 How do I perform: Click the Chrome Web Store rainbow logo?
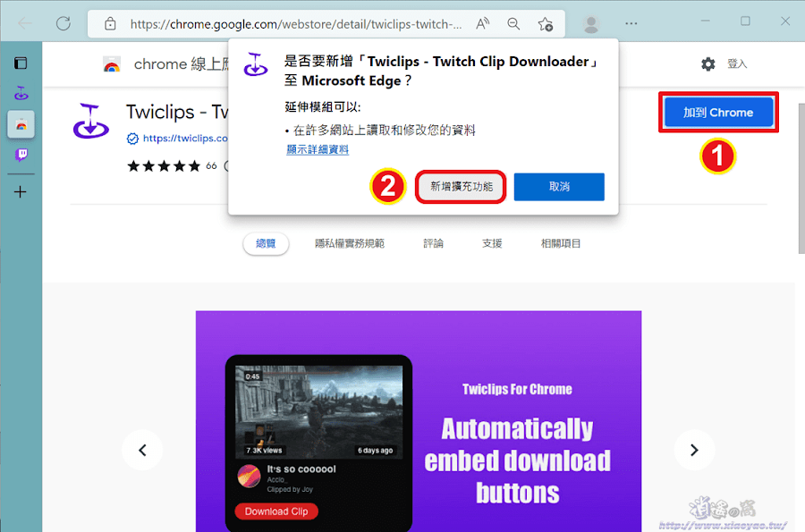coord(112,64)
